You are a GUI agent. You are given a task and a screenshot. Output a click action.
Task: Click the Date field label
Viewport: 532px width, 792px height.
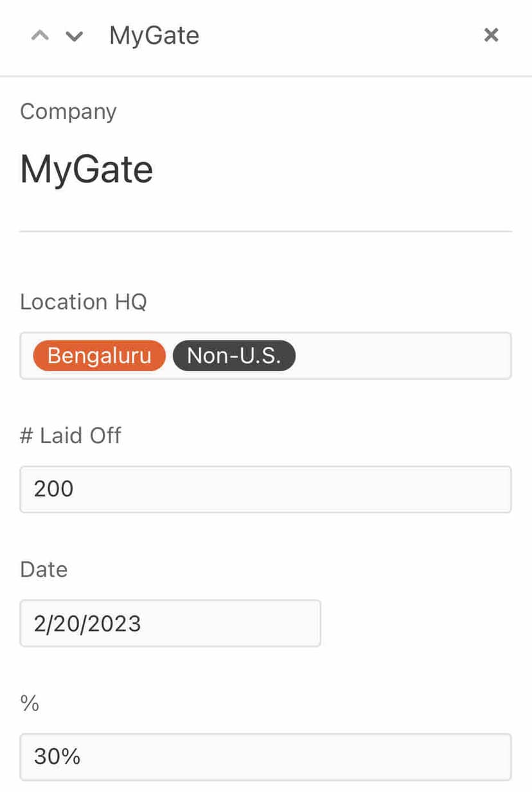coord(44,569)
